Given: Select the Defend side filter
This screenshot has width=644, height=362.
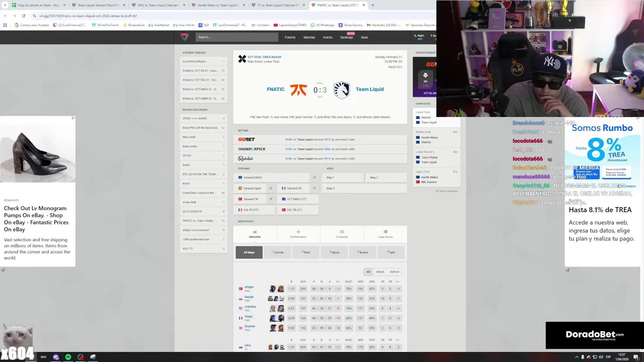Looking at the screenshot, I should (x=394, y=272).
